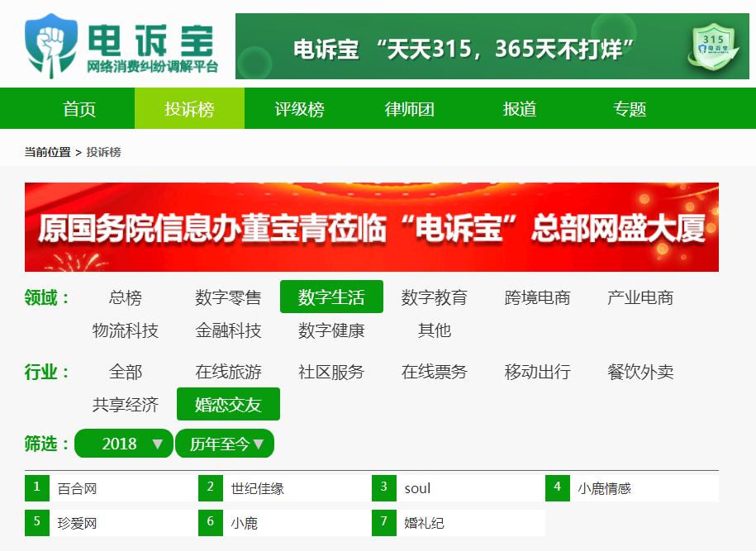
Task: Open rank 1 百合网 entry
Action: click(112, 488)
